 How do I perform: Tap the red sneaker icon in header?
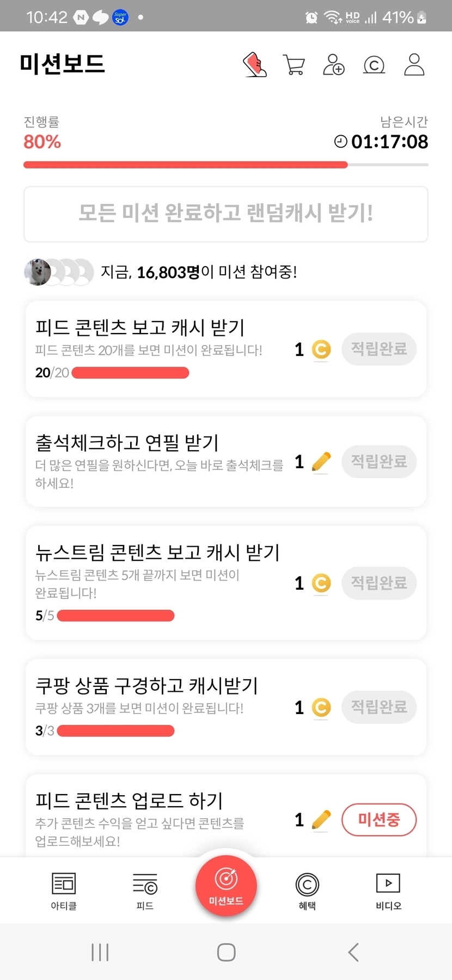(254, 65)
